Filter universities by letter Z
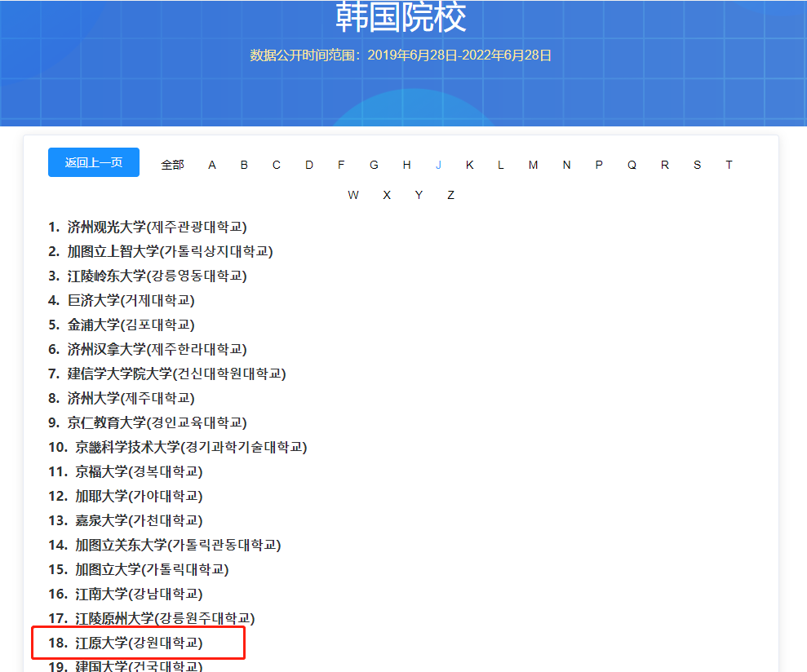Screen dimensions: 807x672 point(450,194)
